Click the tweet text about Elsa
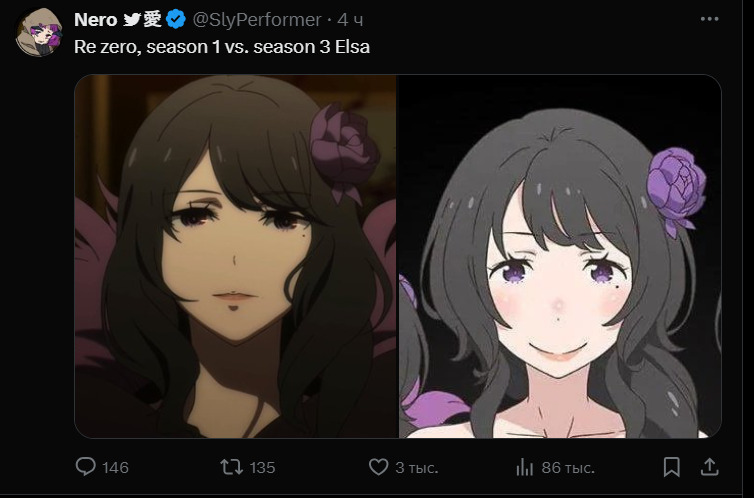This screenshot has height=498, width=754. 222,47
